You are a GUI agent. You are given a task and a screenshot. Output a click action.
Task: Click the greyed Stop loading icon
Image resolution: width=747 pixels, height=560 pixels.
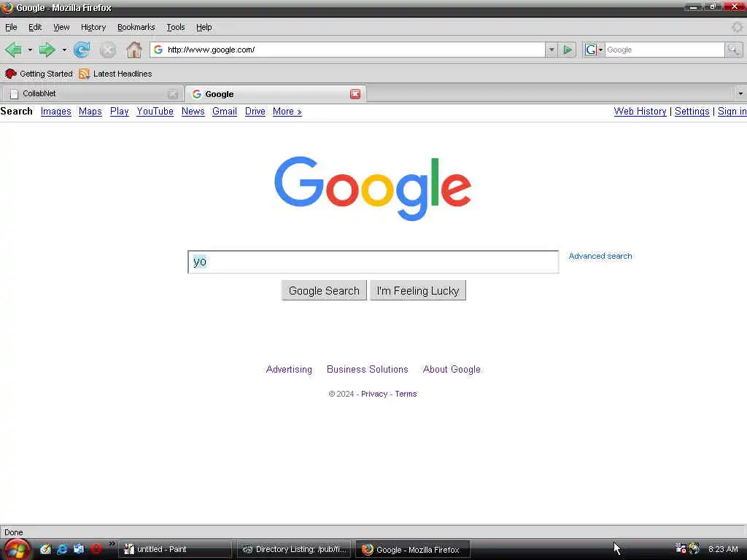(108, 50)
